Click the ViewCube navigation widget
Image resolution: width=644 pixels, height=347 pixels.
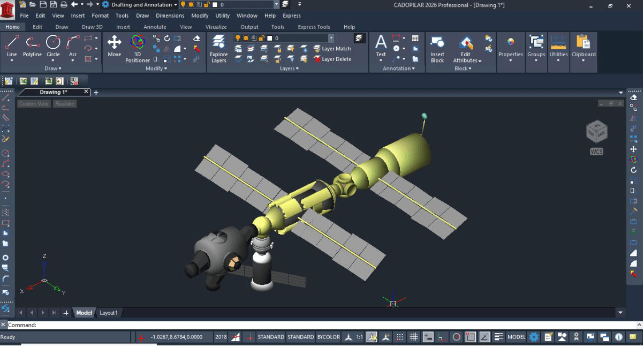point(596,131)
